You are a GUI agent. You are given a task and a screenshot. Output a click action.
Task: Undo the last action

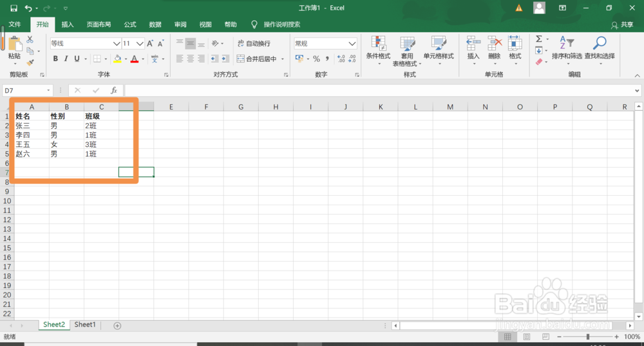[28, 8]
